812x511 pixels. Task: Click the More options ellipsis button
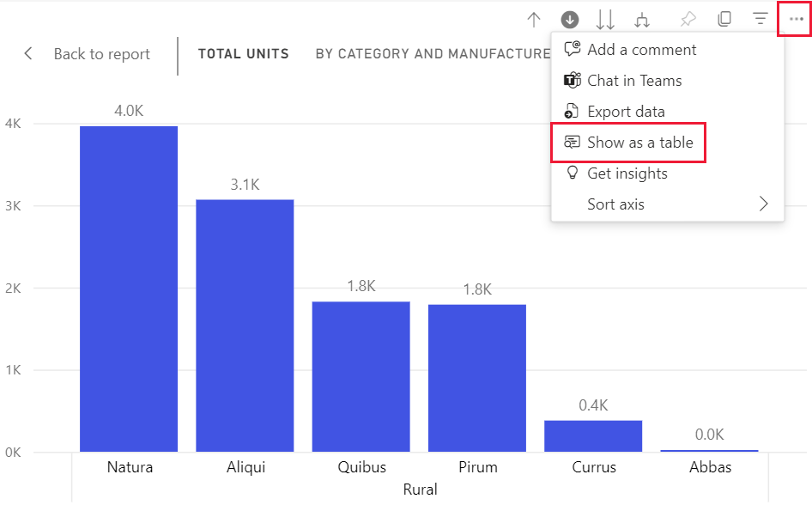795,19
